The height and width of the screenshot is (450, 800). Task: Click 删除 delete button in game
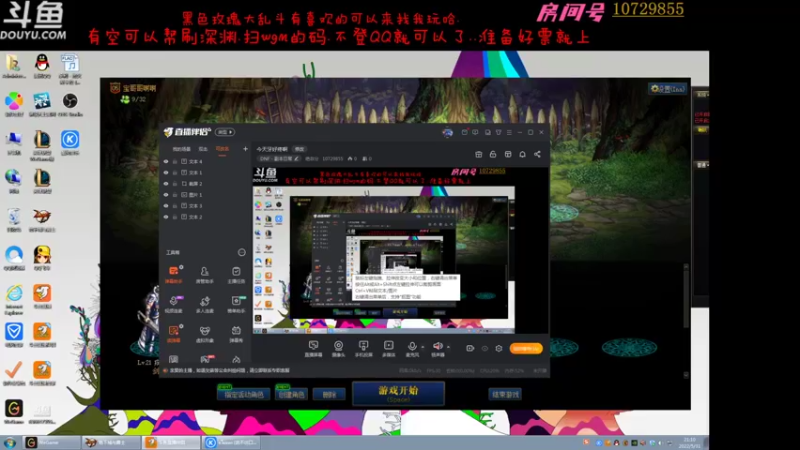pos(330,394)
